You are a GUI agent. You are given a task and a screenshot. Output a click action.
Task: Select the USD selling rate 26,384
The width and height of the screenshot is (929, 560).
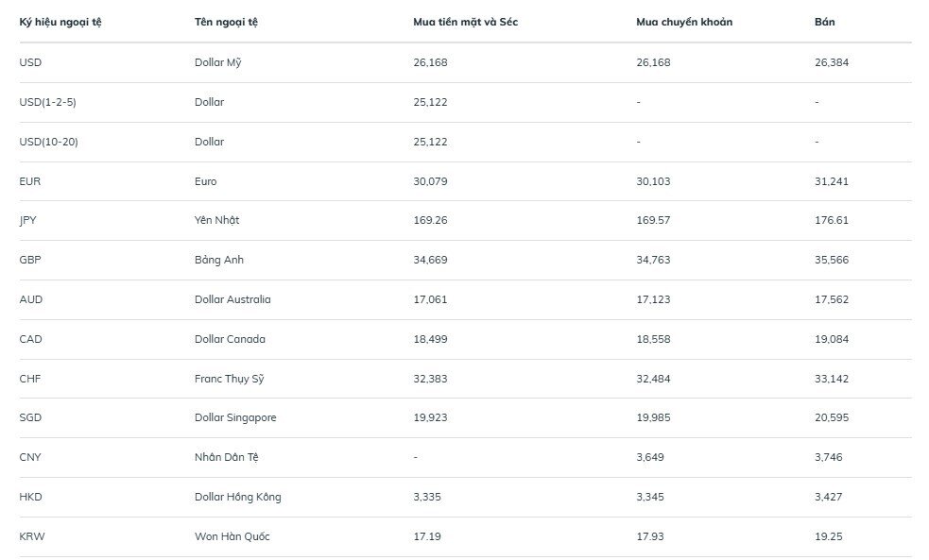coord(831,62)
